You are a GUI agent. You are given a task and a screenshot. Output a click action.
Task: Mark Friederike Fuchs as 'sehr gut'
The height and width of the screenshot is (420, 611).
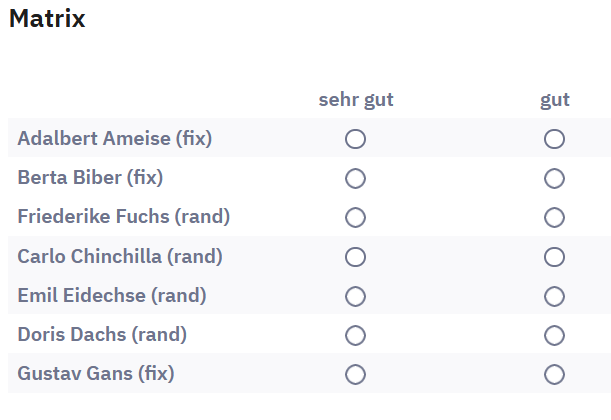click(x=355, y=217)
